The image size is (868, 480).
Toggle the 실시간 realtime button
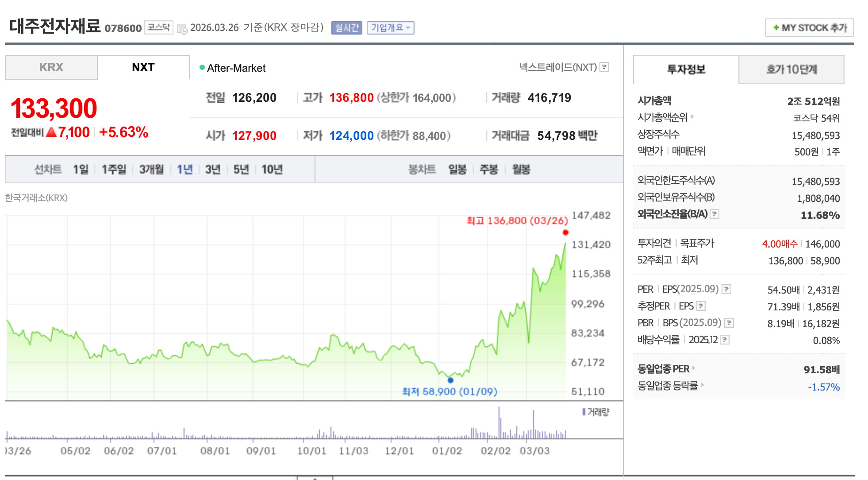(x=346, y=28)
